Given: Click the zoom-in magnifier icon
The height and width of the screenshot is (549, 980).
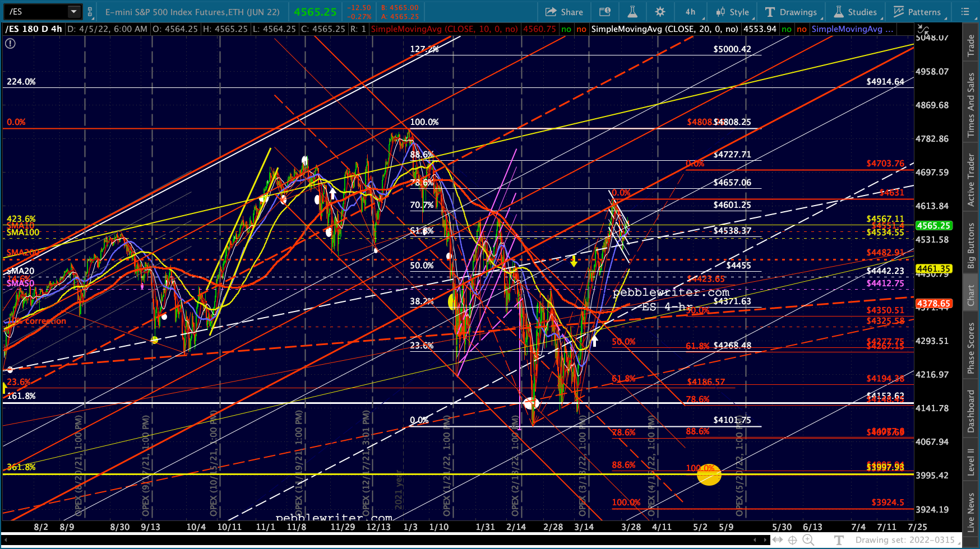Looking at the screenshot, I should point(808,540).
